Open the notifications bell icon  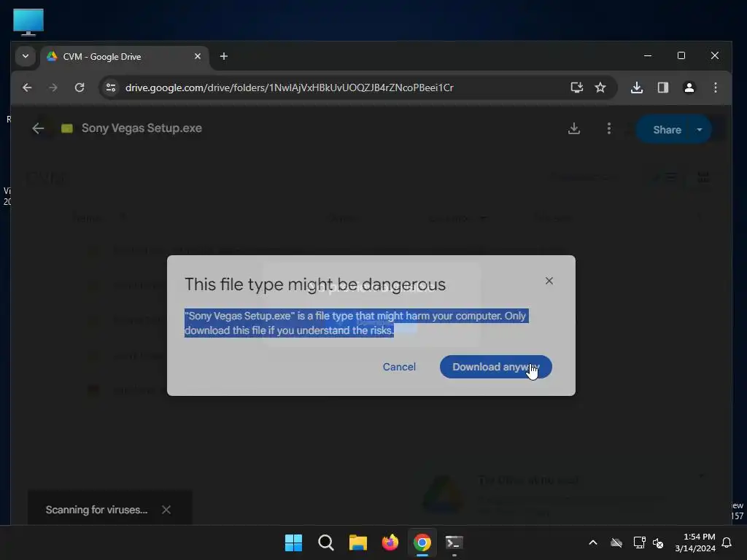tap(727, 542)
